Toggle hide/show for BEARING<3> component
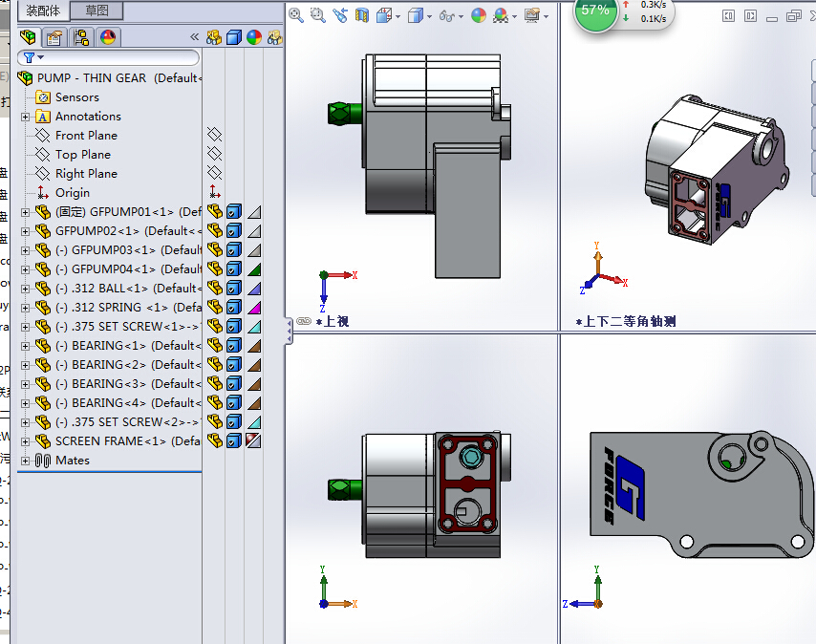Image resolution: width=816 pixels, height=644 pixels. [214, 384]
